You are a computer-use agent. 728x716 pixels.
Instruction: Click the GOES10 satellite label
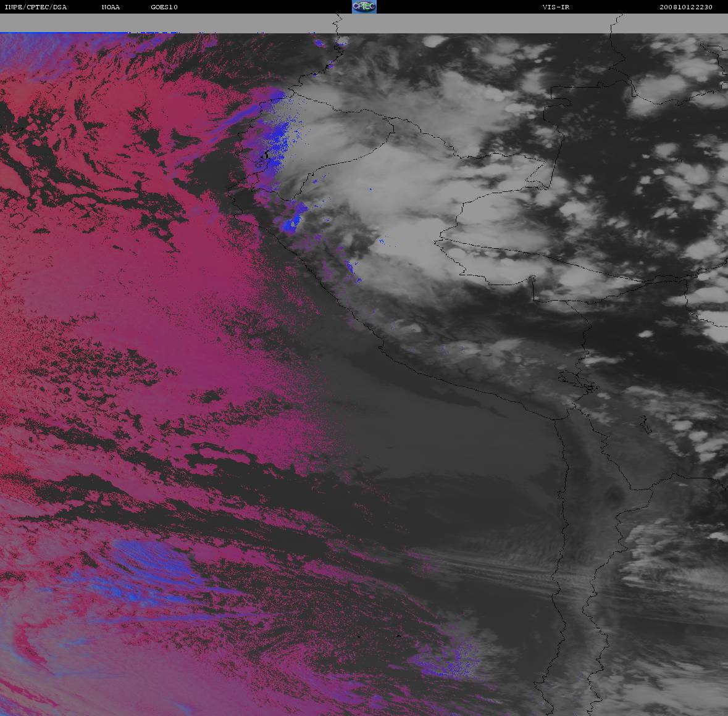[164, 7]
